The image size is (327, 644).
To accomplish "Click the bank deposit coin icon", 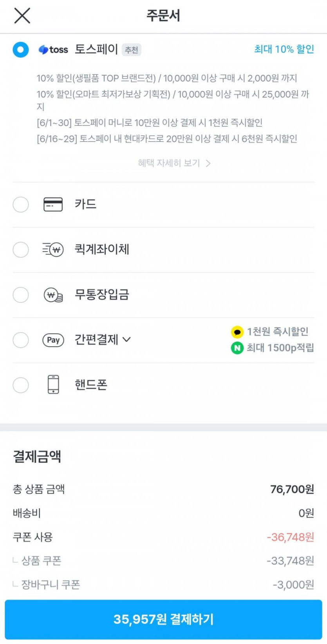I will 53,295.
